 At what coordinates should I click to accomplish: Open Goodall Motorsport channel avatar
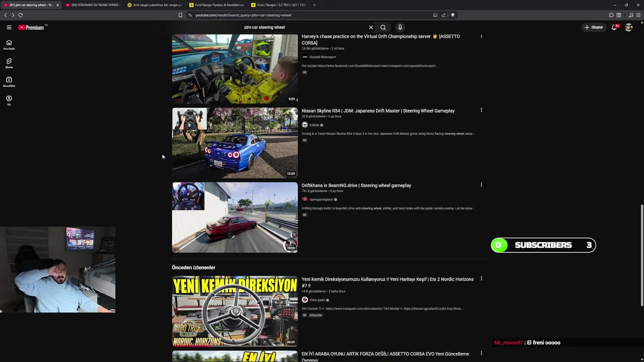pos(304,57)
